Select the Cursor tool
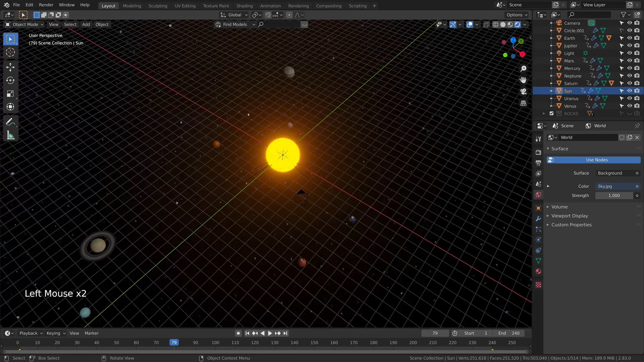The width and height of the screenshot is (644, 362). click(10, 52)
